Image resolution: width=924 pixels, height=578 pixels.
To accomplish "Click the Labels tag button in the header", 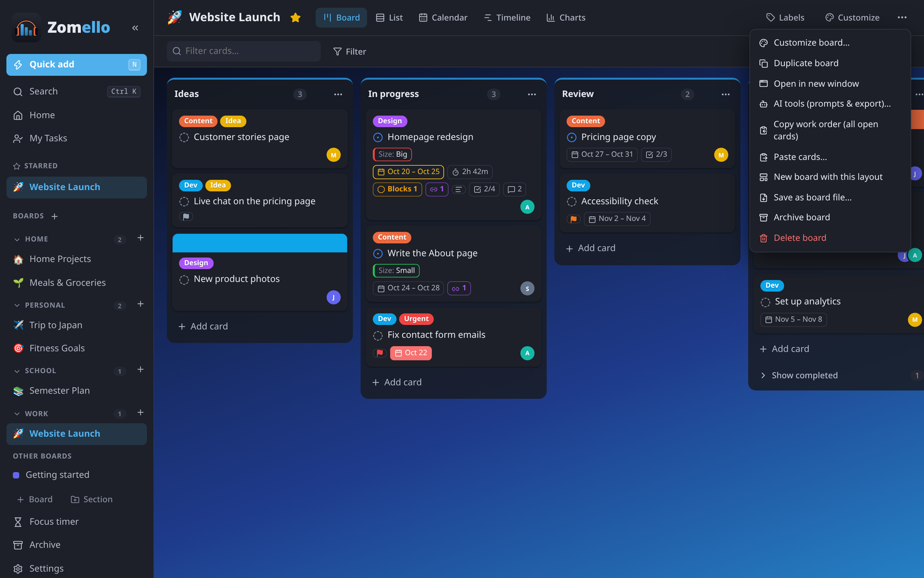I will (x=785, y=17).
